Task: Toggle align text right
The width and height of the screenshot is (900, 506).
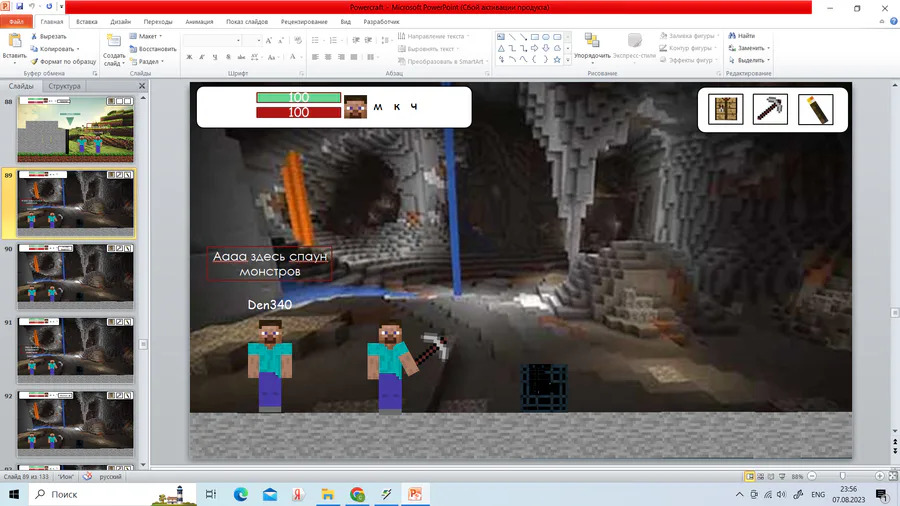Action: (341, 57)
